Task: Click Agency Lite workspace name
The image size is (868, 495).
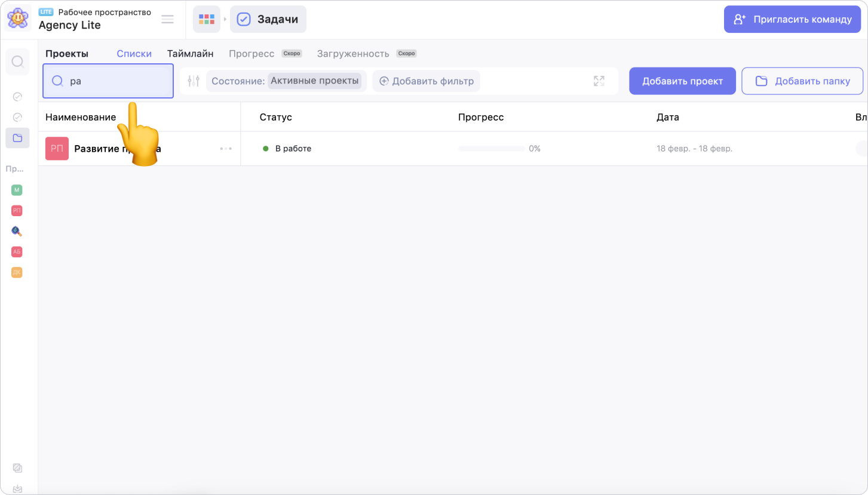Action: click(x=69, y=25)
